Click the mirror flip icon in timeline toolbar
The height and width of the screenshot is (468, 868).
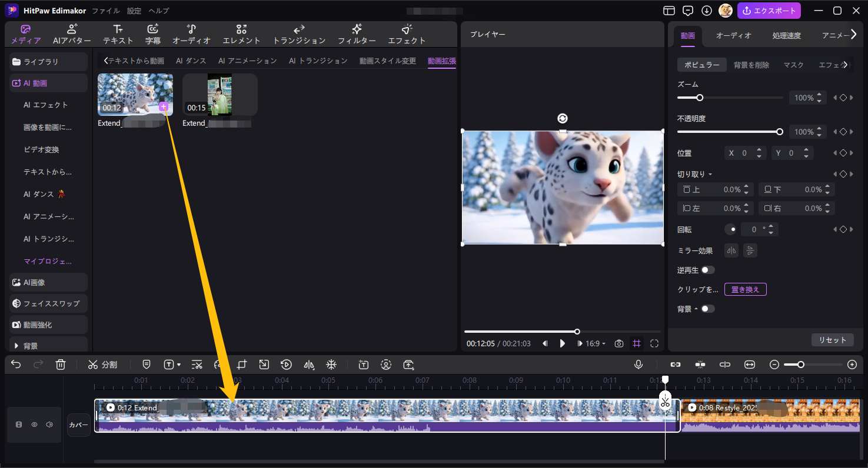click(309, 365)
